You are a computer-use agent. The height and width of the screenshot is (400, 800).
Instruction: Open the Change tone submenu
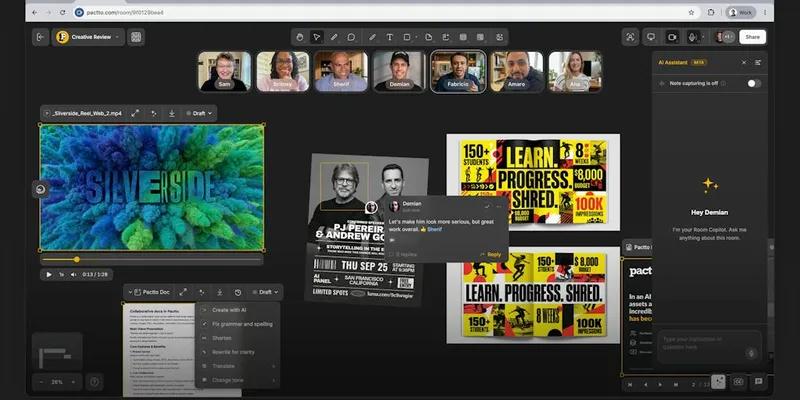coord(237,380)
